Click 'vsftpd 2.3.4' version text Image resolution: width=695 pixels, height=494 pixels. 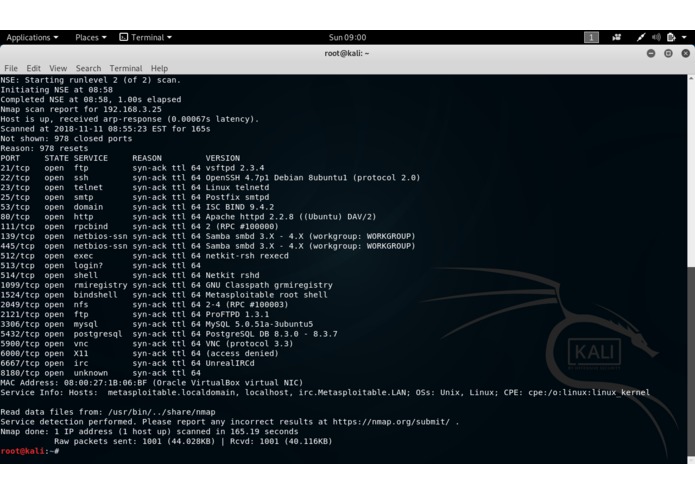234,168
